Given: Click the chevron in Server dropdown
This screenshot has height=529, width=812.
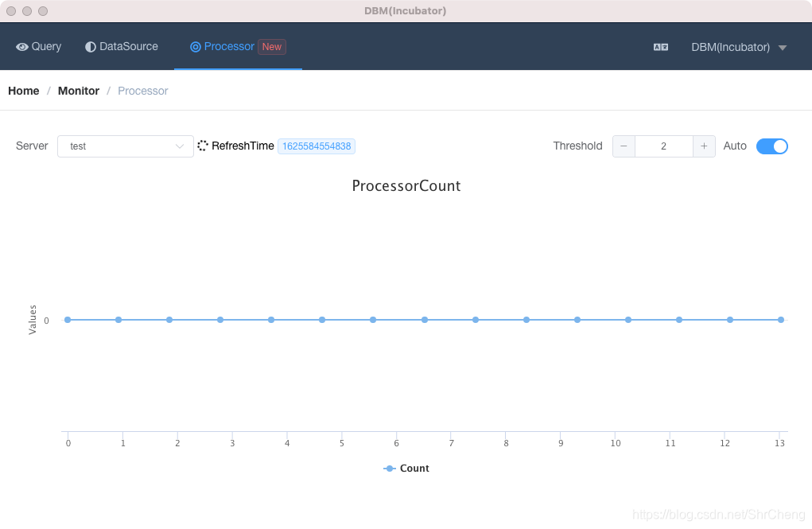Looking at the screenshot, I should coord(180,146).
